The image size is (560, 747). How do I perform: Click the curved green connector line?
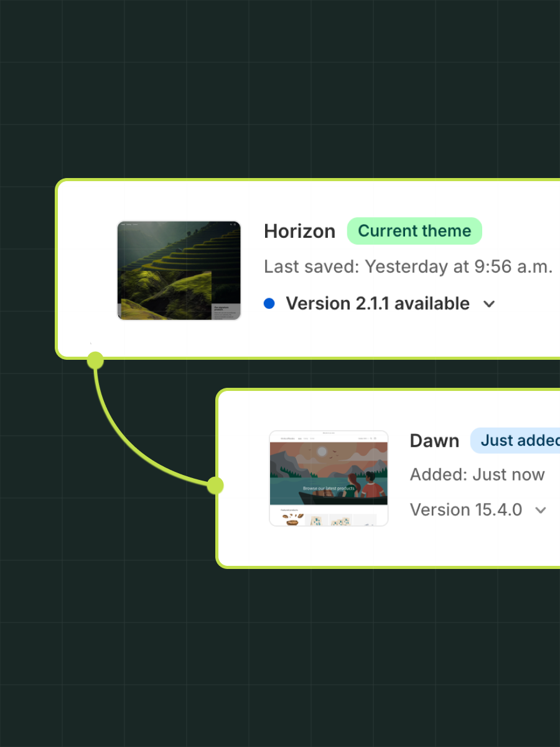point(124,447)
